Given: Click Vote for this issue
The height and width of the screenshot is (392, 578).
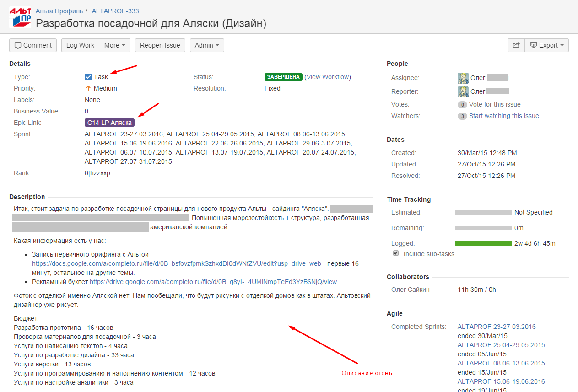Looking at the screenshot, I should [x=495, y=104].
